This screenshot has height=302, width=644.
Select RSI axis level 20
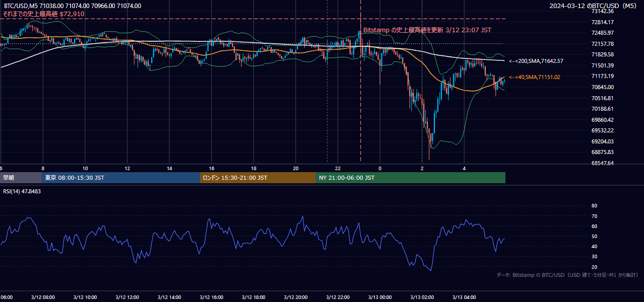click(594, 267)
